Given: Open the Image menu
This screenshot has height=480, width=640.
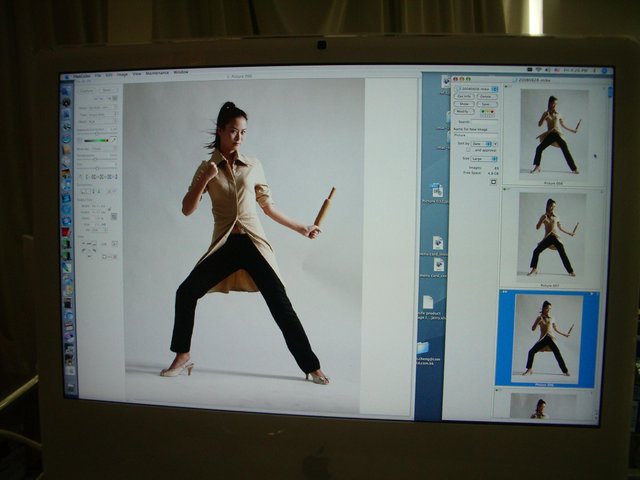Looking at the screenshot, I should [122, 73].
